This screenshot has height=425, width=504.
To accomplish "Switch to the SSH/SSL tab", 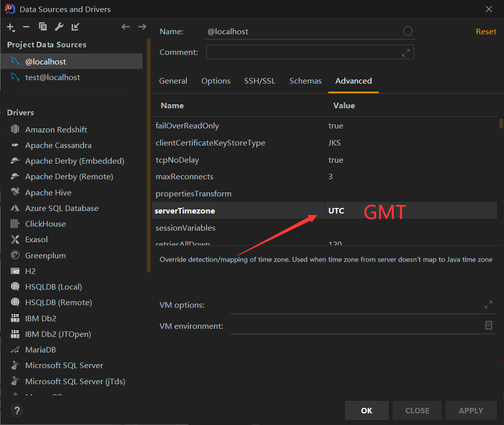I will (x=260, y=81).
